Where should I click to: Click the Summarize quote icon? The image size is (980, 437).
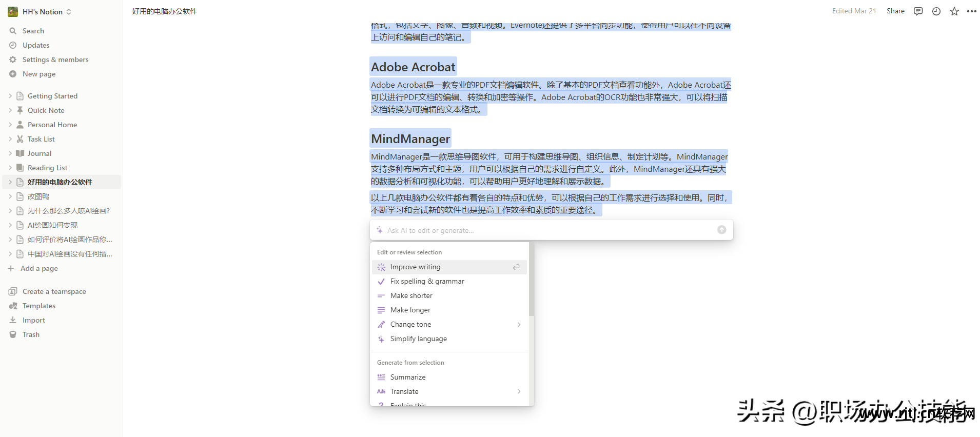pos(381,377)
